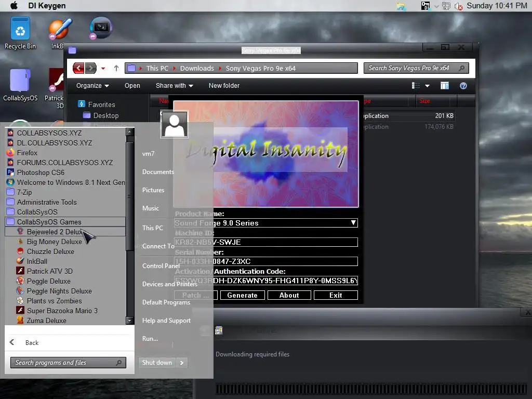Go up one folder level in Explorer
Screen dimensions: 532x399
(116, 68)
